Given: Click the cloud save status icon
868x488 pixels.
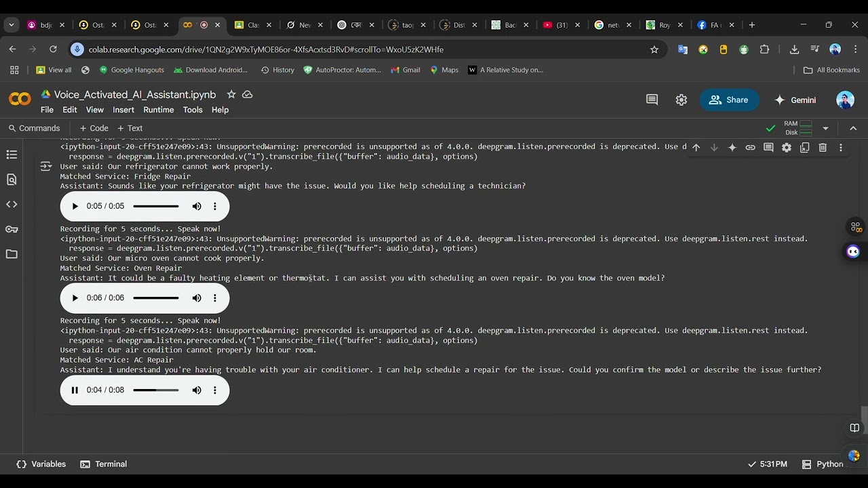Looking at the screenshot, I should click(x=248, y=94).
